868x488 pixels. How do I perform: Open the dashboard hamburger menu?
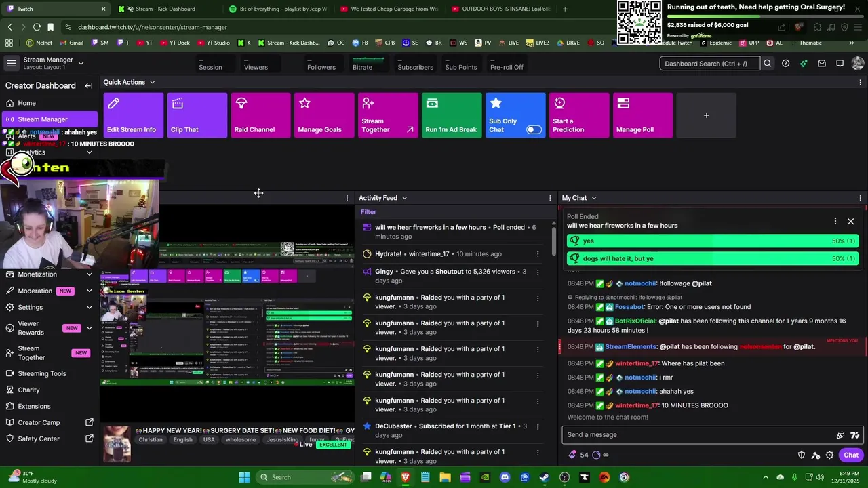(12, 63)
